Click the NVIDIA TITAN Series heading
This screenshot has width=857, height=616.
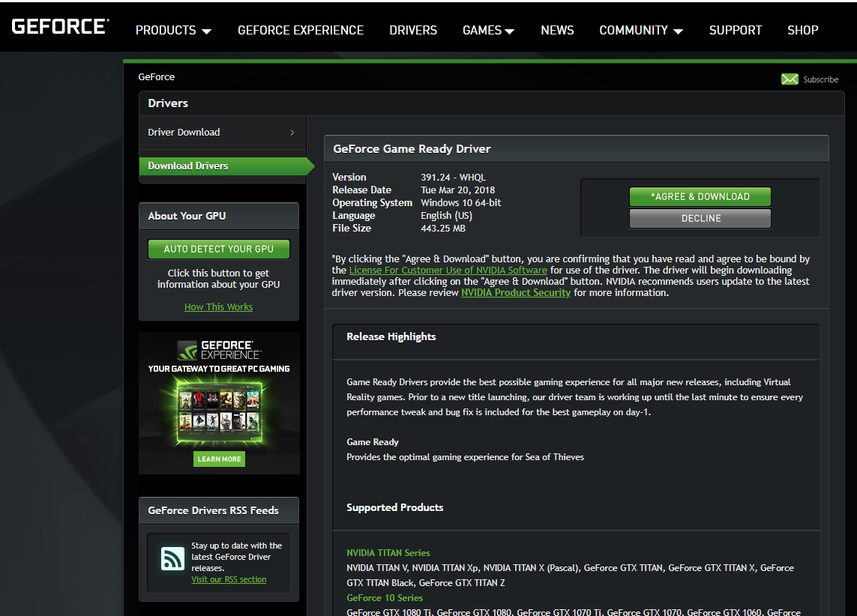388,553
